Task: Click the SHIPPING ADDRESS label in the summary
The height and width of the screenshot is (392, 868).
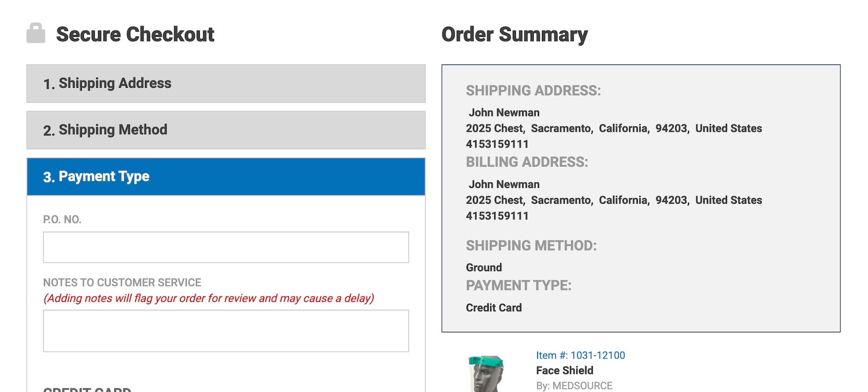Action: point(533,91)
